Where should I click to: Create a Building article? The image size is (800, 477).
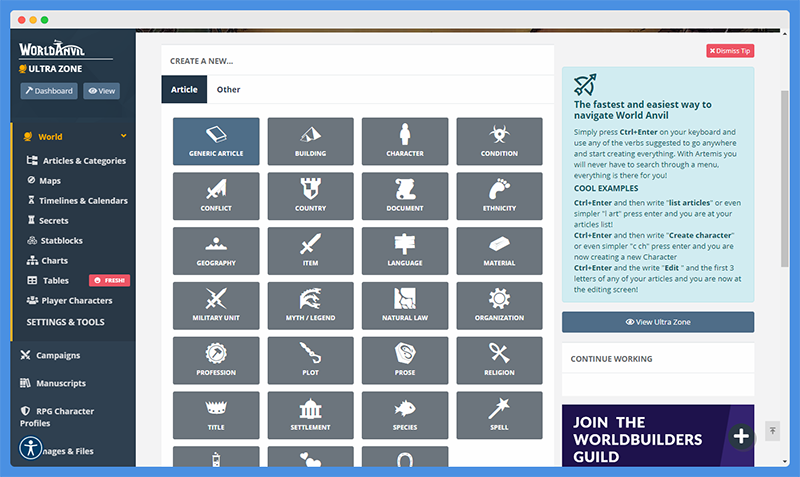pos(310,141)
